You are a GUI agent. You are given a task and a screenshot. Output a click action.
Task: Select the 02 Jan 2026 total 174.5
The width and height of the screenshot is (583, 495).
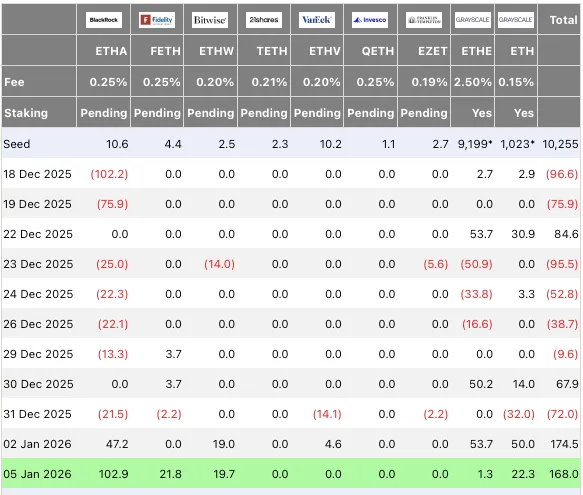[x=564, y=444]
